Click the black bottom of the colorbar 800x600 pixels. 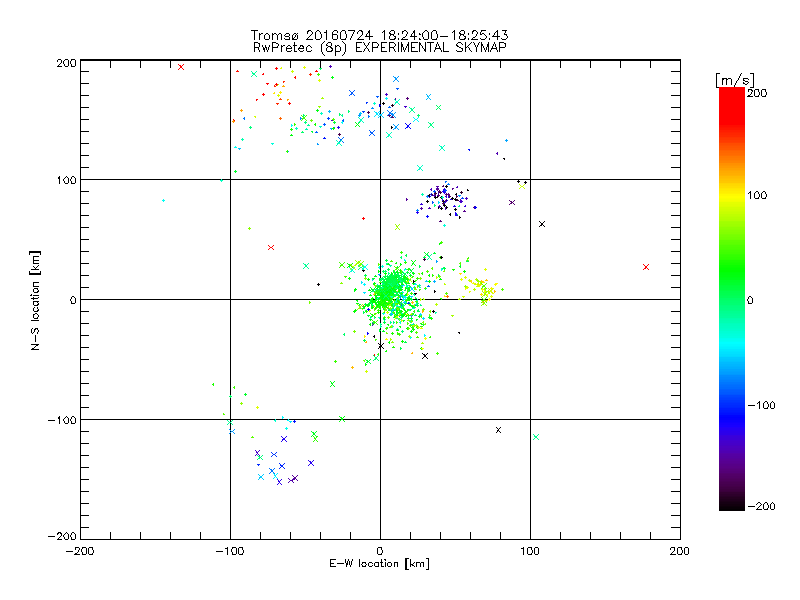click(732, 503)
